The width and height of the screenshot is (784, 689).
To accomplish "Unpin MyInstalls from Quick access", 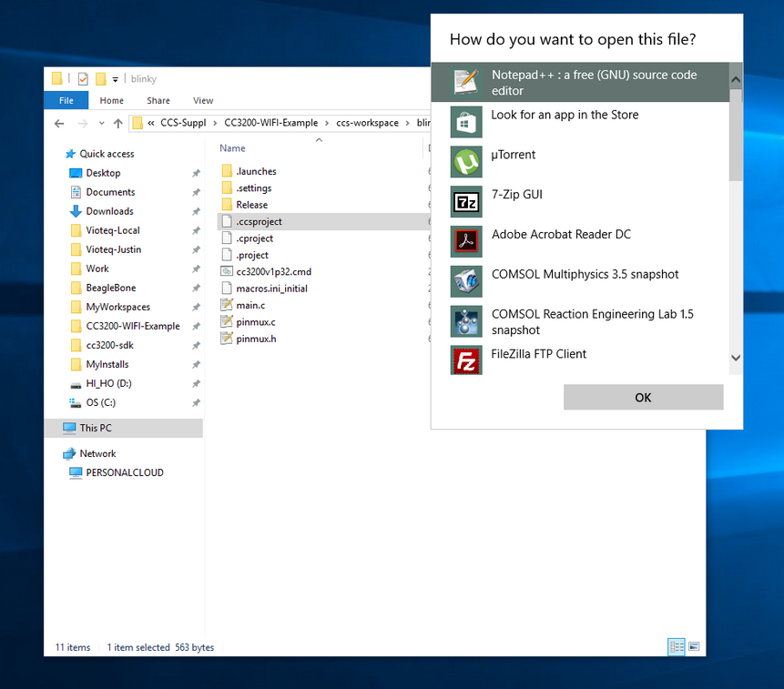I will [196, 365].
